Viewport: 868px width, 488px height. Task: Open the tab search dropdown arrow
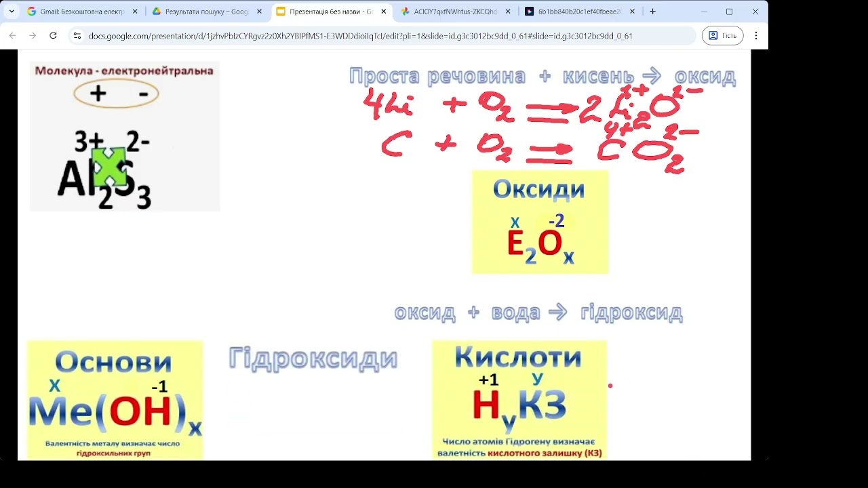tap(12, 12)
